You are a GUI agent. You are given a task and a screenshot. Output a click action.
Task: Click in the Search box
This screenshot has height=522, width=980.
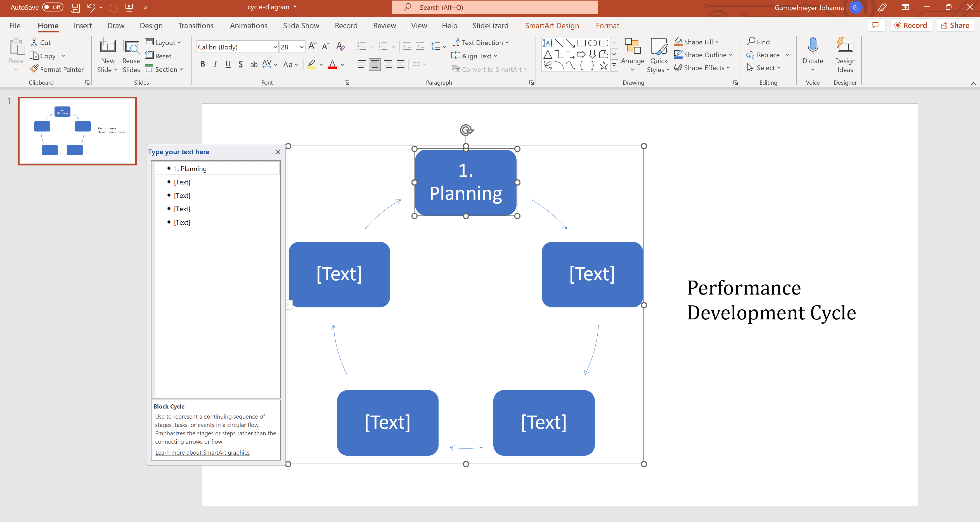(494, 7)
